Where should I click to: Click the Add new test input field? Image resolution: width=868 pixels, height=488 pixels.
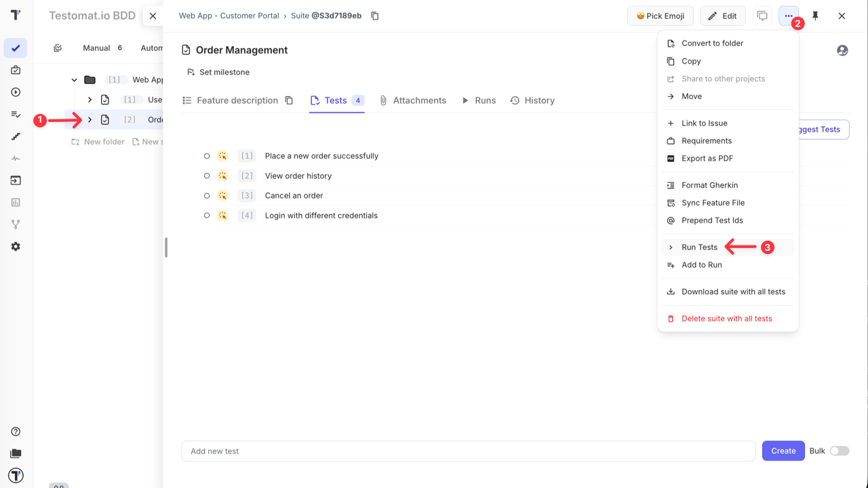469,451
